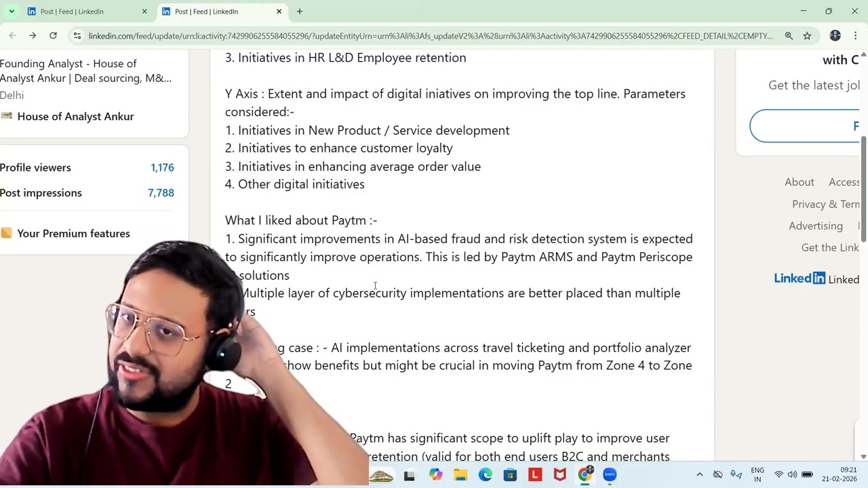868x488 pixels.
Task: Go forward to the next page
Action: (x=32, y=36)
